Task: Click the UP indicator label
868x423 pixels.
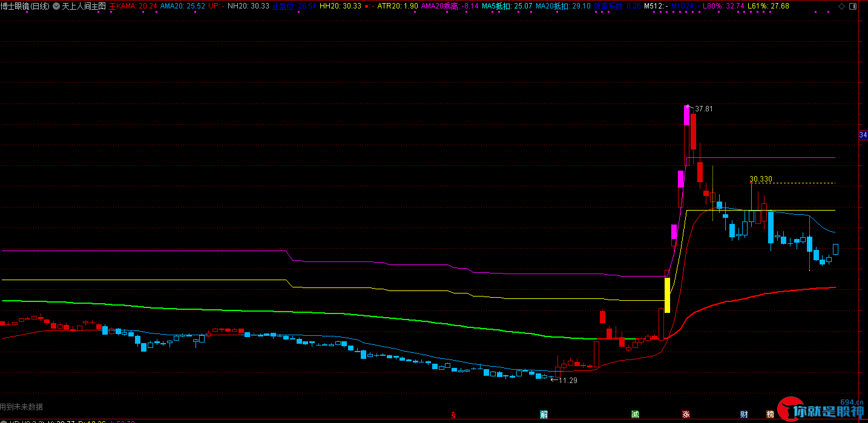Action: point(216,5)
